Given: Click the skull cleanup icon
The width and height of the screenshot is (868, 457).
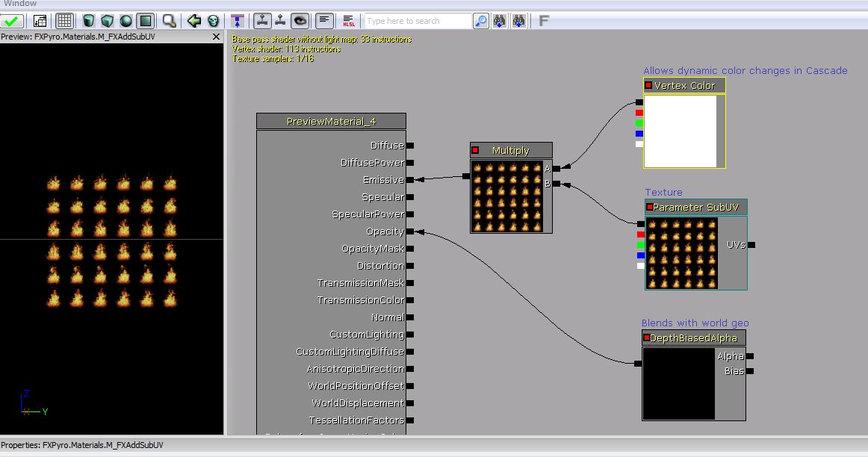Looking at the screenshot, I should click(x=215, y=20).
